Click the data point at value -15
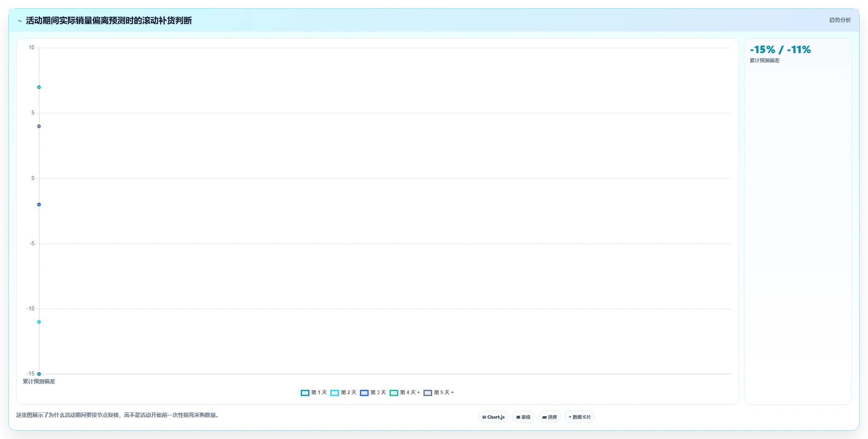The image size is (868, 439). 39,374
